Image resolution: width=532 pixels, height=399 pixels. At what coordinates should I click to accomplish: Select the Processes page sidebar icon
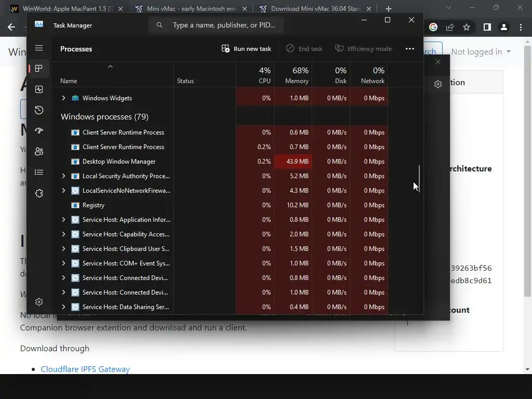click(x=39, y=69)
